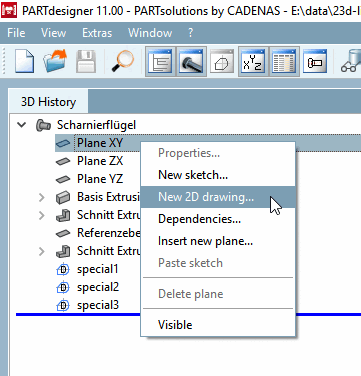Toggle the XYZ variables window icon
Screen dimensions: 361x376
click(253, 62)
